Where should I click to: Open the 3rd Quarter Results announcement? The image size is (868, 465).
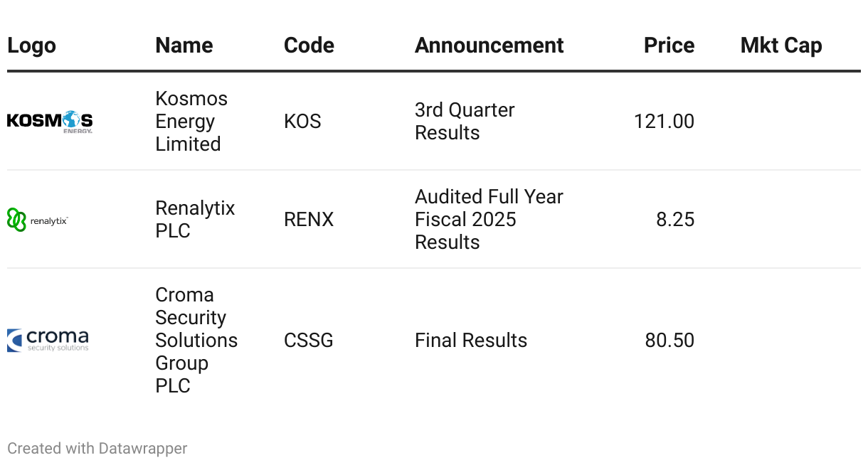[x=464, y=122]
